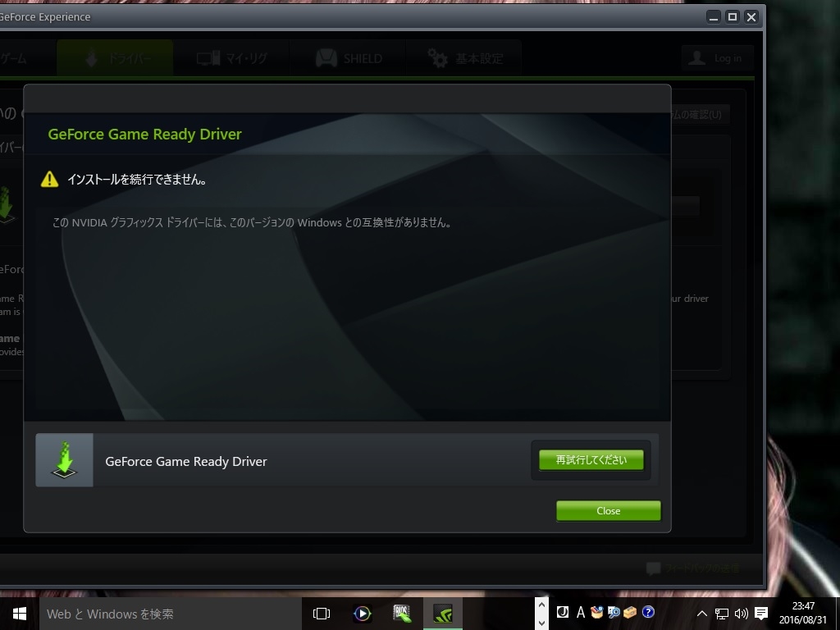Open the BIOS utility taskbar icon

coord(402,614)
